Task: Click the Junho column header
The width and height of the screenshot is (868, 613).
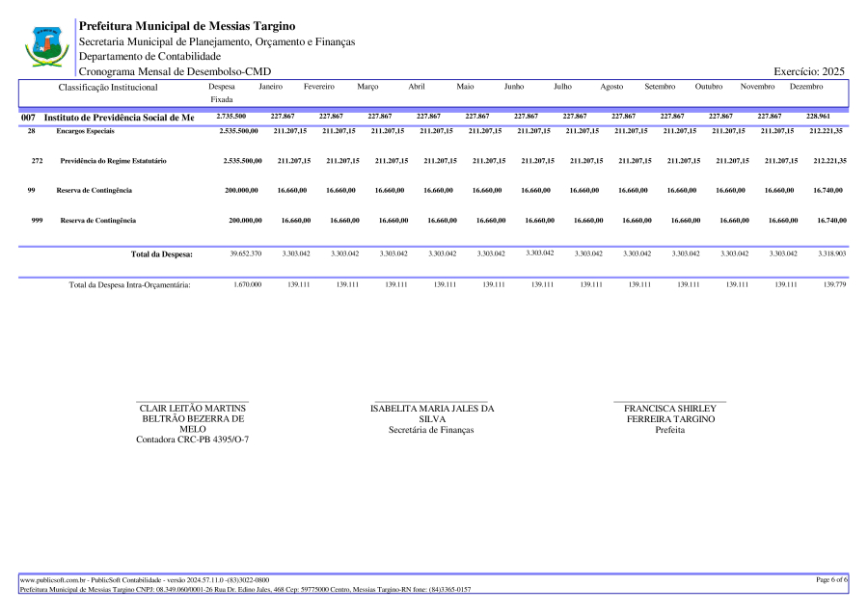Action: tap(514, 88)
